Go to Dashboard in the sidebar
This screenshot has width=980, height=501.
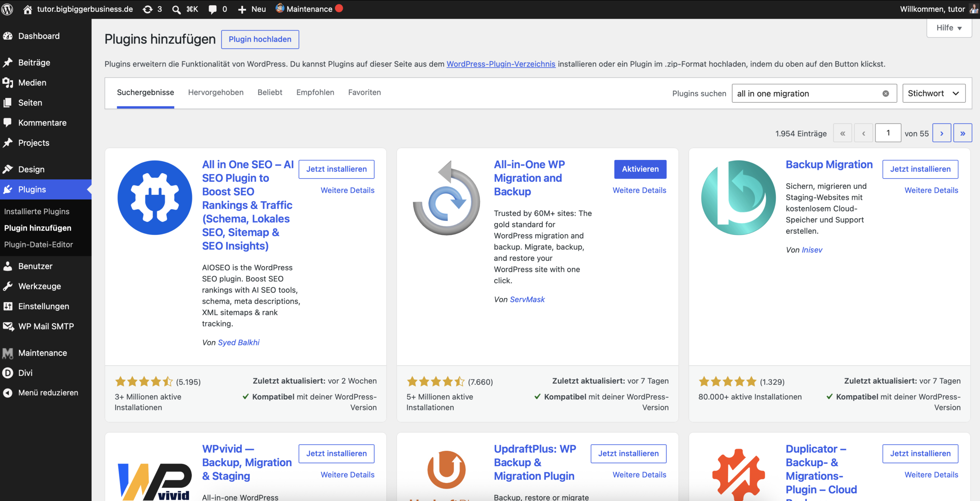coord(39,36)
